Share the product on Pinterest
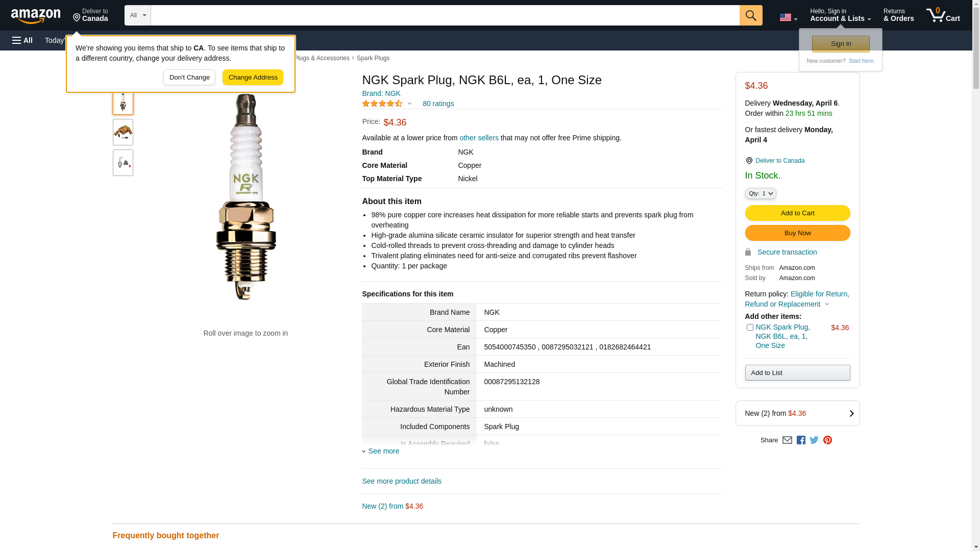 [x=827, y=440]
